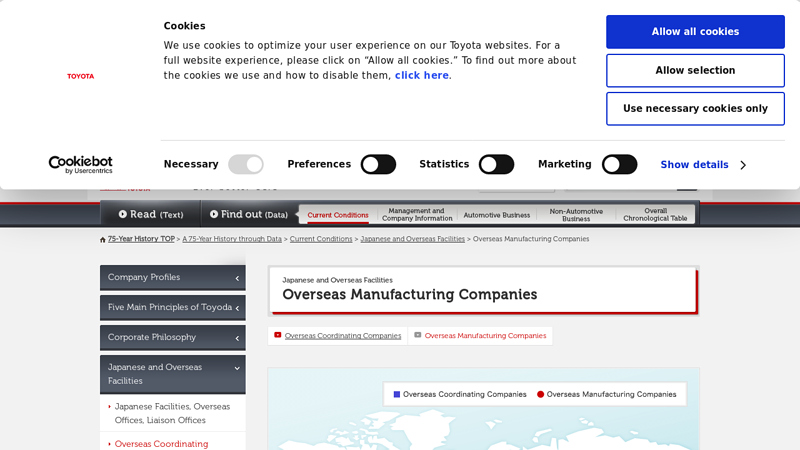Click the home icon in breadcrumb
This screenshot has height=450, width=800.
[103, 239]
